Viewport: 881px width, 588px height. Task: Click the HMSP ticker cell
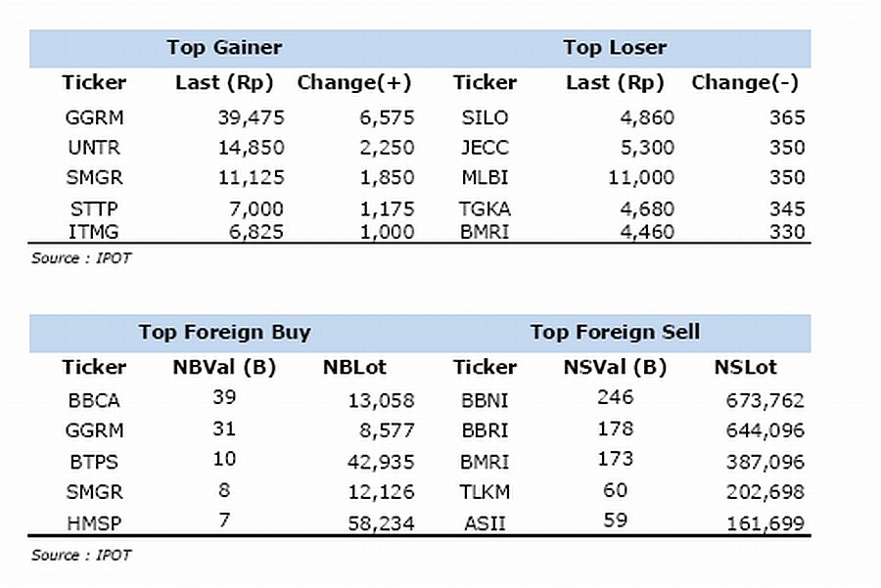point(94,523)
